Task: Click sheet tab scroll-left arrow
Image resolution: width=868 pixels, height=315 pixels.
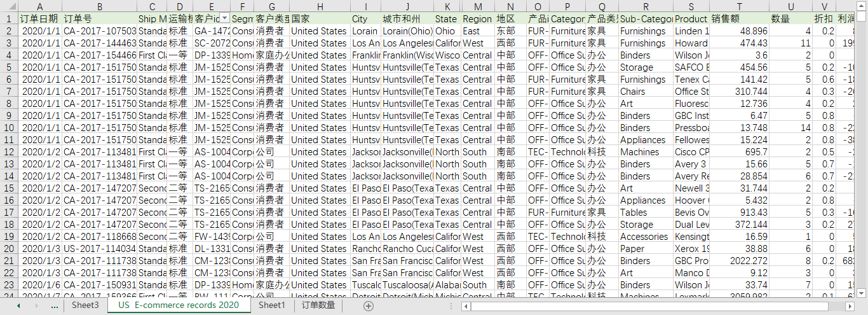Action: (x=18, y=305)
